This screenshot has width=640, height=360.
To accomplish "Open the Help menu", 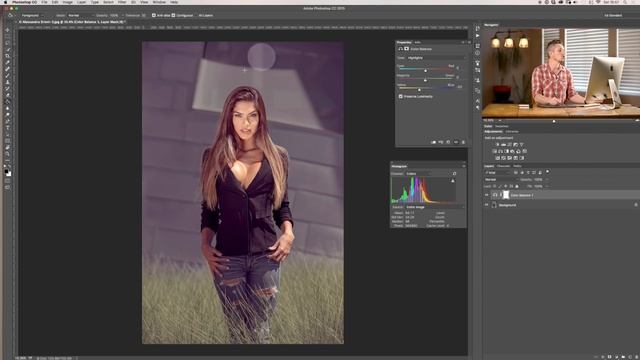I will [x=174, y=2].
